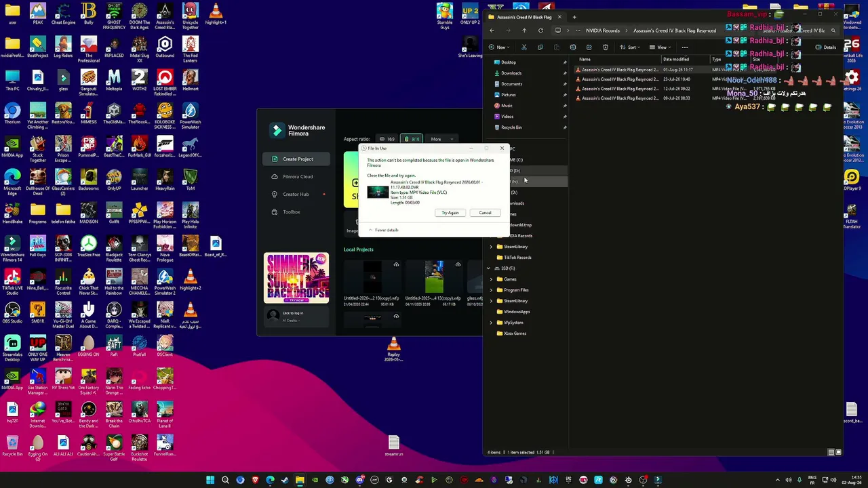Open Pictures in the Explorer sidebar
This screenshot has height=488, width=868.
tap(509, 95)
